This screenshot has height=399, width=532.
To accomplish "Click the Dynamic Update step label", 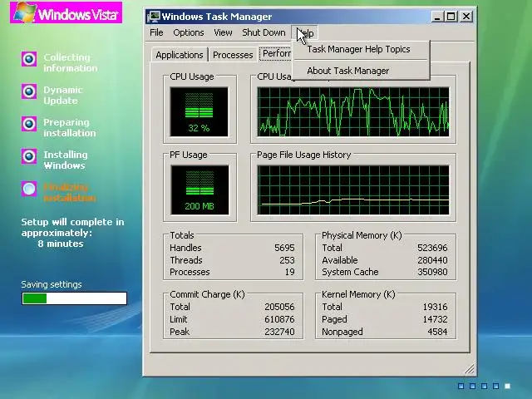I will [63, 96].
